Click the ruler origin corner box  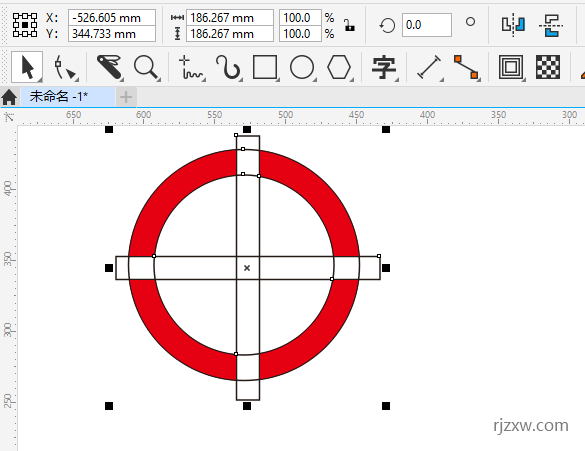click(x=9, y=117)
